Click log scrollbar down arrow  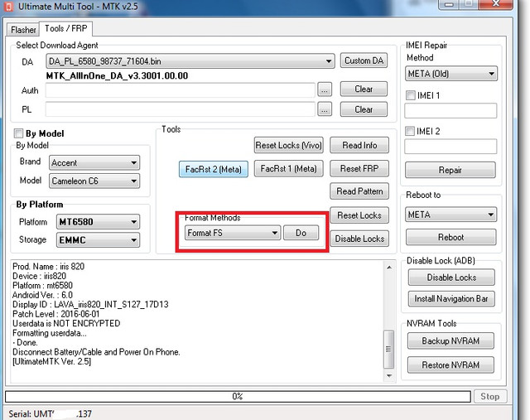[x=389, y=376]
